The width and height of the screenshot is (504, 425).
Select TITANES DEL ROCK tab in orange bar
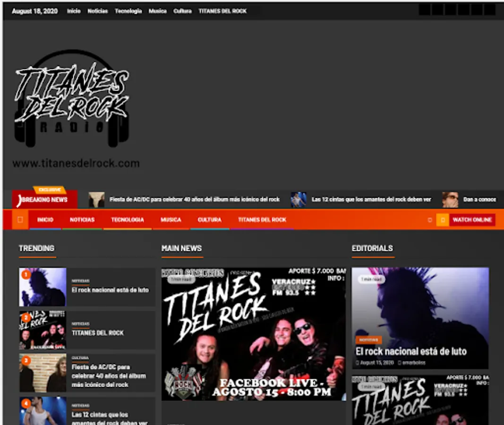[262, 220]
